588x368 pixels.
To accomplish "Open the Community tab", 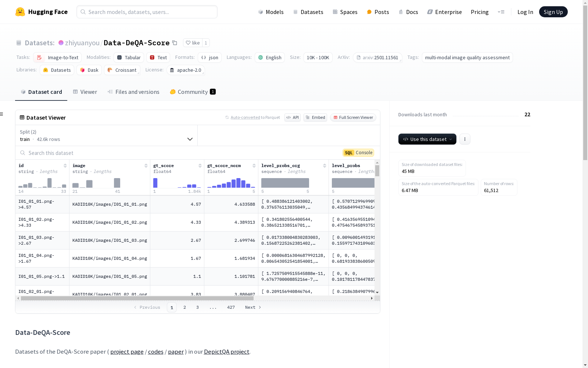I will tap(193, 92).
